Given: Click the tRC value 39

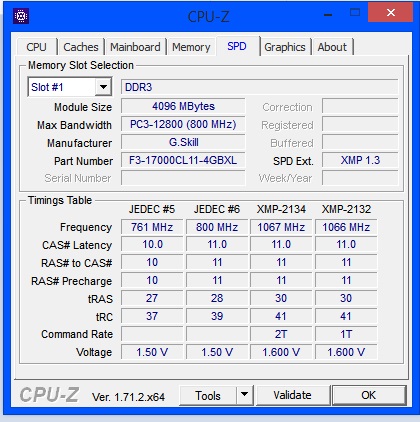Looking at the screenshot, I should click(x=217, y=316).
